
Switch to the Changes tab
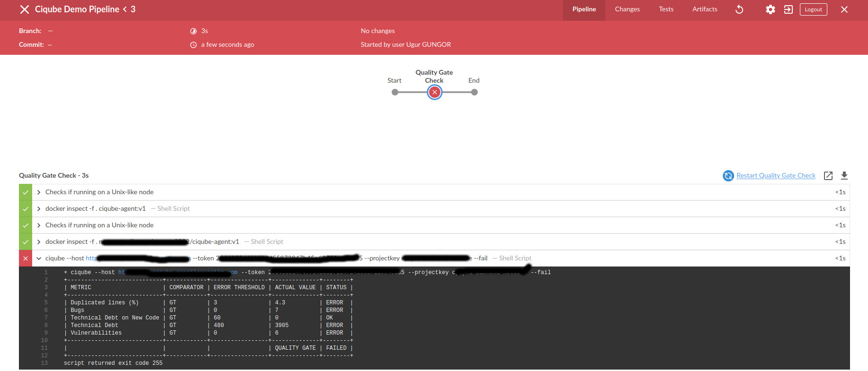pos(627,9)
